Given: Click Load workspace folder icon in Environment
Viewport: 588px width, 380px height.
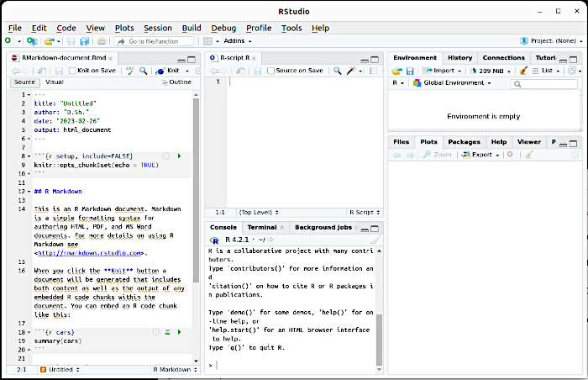Looking at the screenshot, I should 396,71.
